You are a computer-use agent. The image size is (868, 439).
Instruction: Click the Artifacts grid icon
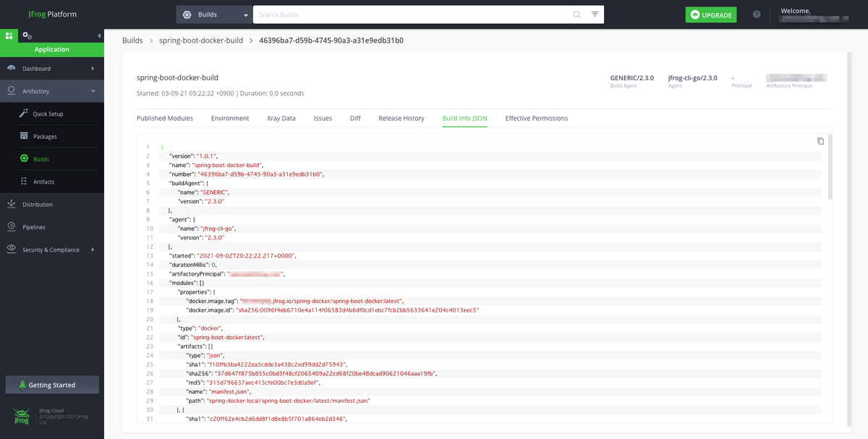click(24, 182)
